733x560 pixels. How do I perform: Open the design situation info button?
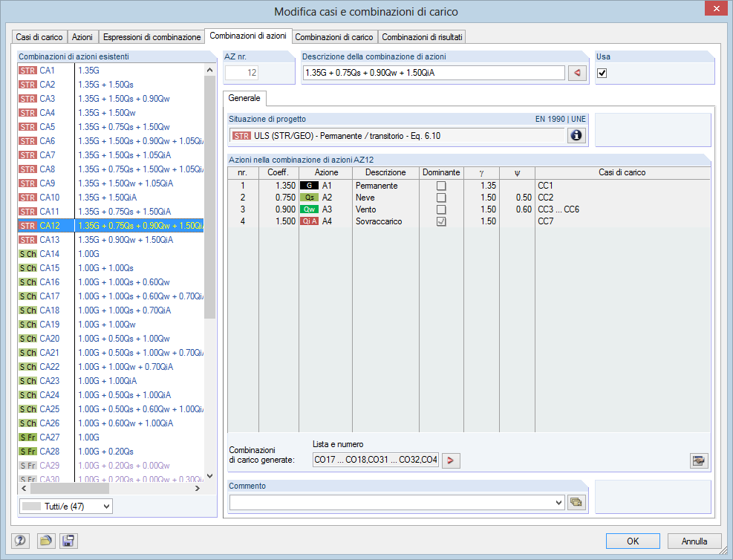pos(576,136)
